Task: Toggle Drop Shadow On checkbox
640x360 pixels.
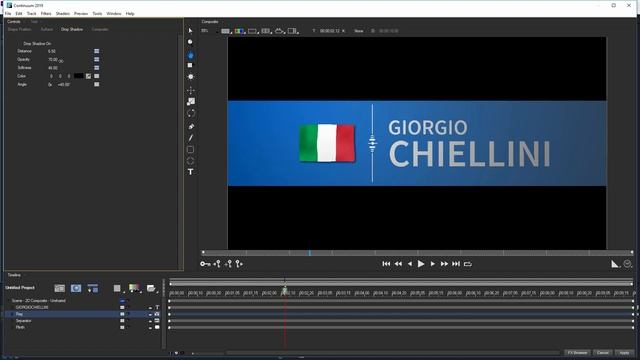Action: pos(20,44)
